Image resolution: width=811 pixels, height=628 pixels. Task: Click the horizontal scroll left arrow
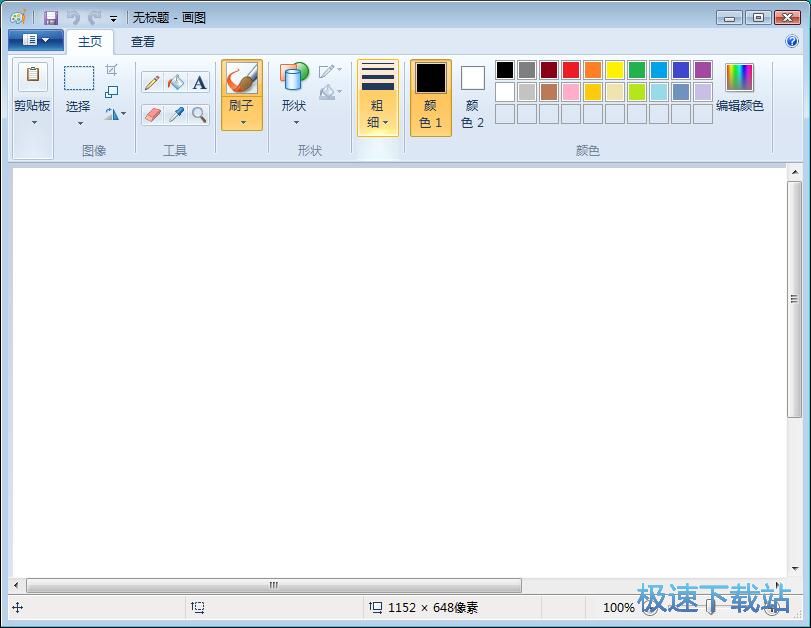click(17, 585)
